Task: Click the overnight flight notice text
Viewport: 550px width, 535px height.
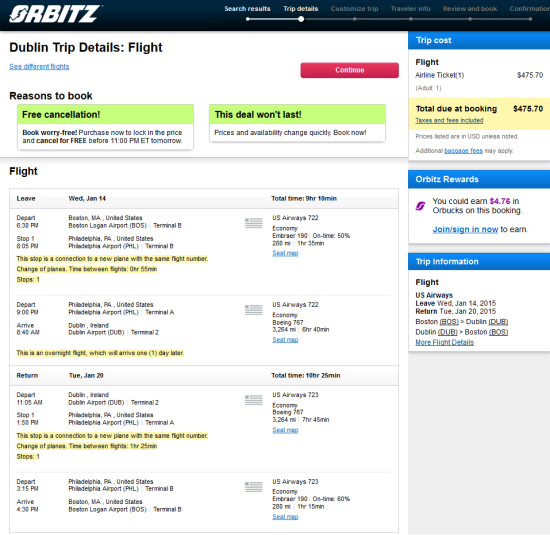Action: pos(100,353)
